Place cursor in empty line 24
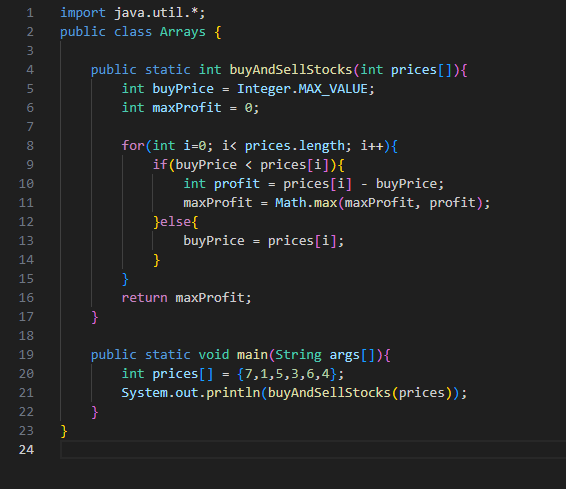566x489 pixels. [313, 450]
